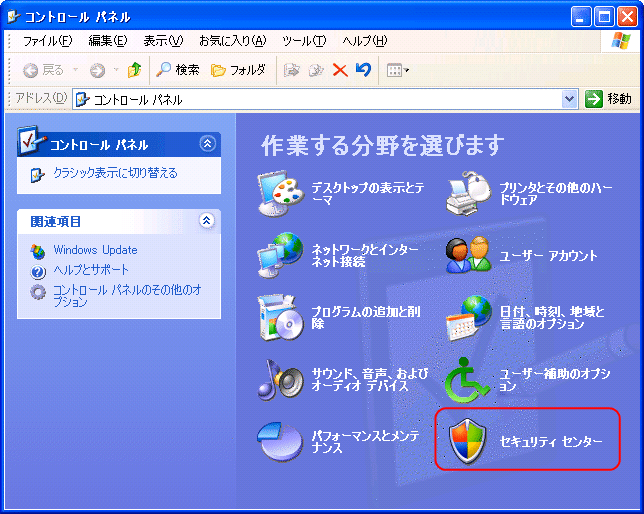This screenshot has height=514, width=644.
Task: Click ユーザー補助のオプション text link
Action: click(x=555, y=380)
